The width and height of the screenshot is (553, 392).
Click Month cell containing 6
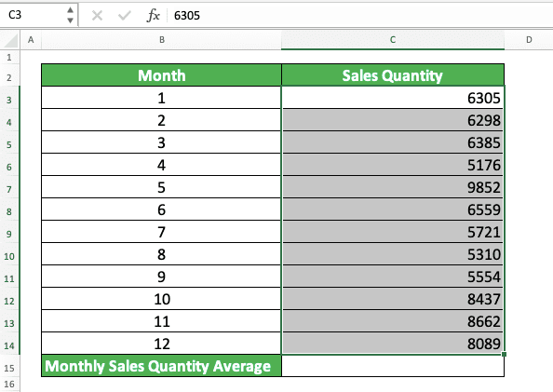point(162,210)
